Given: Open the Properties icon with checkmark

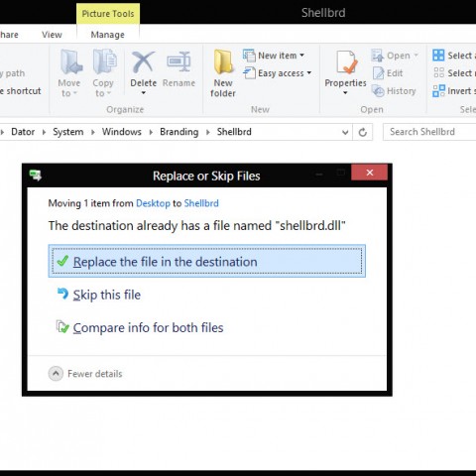Looking at the screenshot, I should click(346, 62).
